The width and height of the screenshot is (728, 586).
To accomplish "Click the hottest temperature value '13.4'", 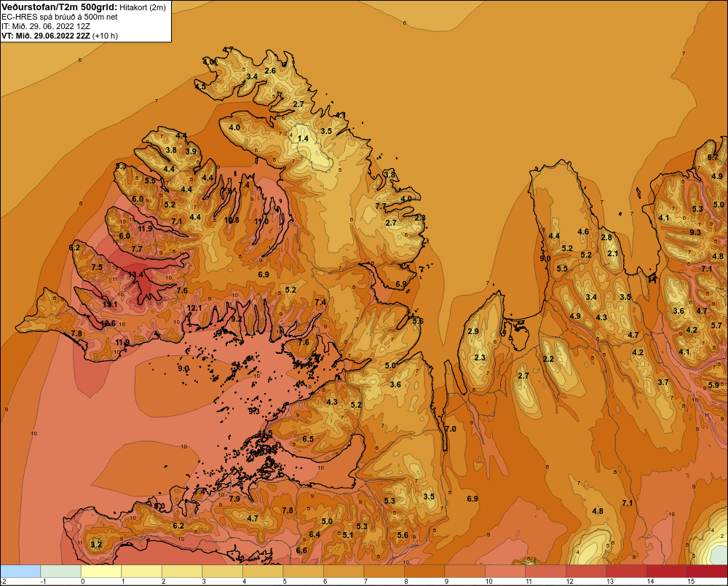I will pos(135,274).
